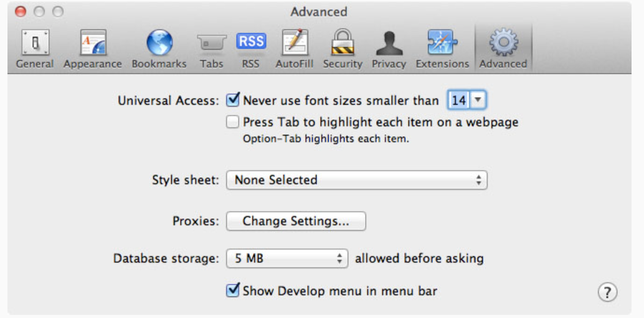Click the font size field showing 14
Viewport: 644px width, 318px height.
tap(458, 100)
